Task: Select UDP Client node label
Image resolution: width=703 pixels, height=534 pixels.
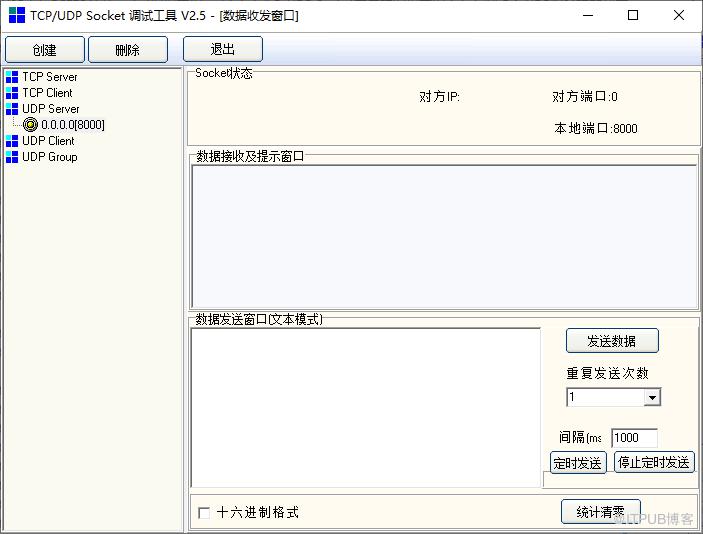Action: click(48, 141)
